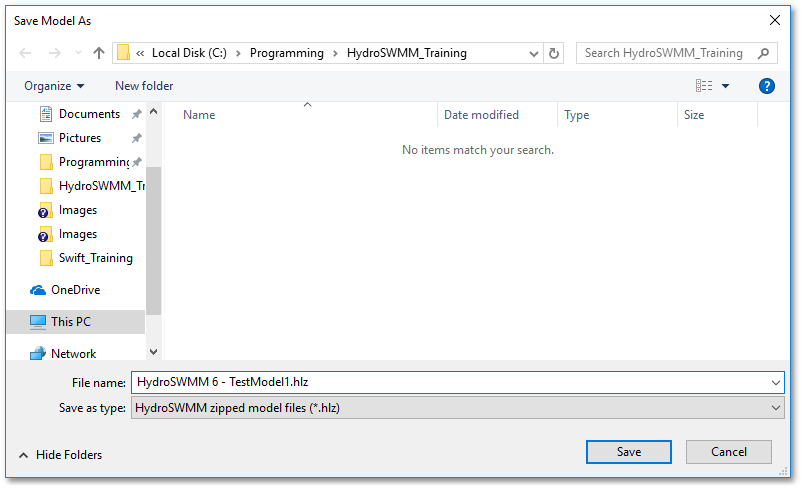Image resolution: width=802 pixels, height=489 pixels.
Task: Close the Save Model As dialog
Action: [x=774, y=20]
